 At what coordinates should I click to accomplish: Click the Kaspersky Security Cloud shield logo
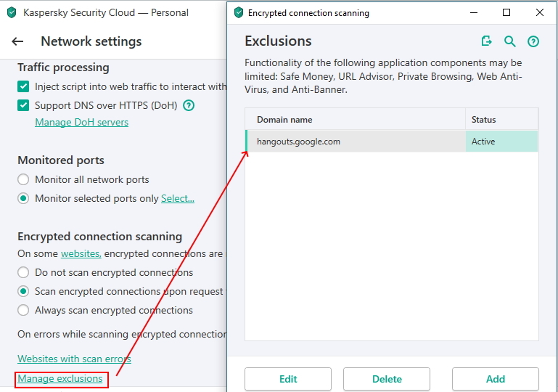[x=12, y=13]
